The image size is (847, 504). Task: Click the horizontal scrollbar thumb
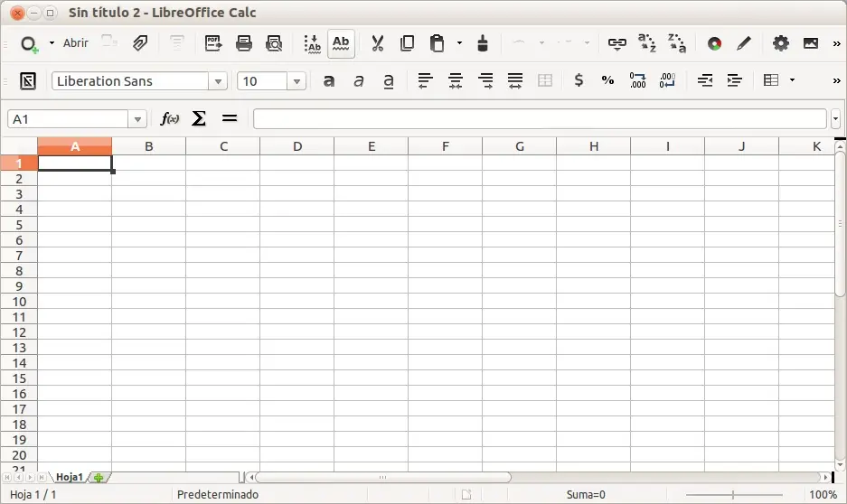pos(383,478)
